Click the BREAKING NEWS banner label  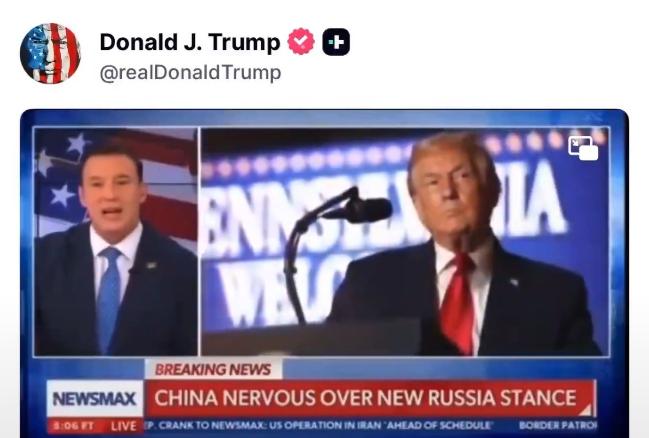coord(213,369)
